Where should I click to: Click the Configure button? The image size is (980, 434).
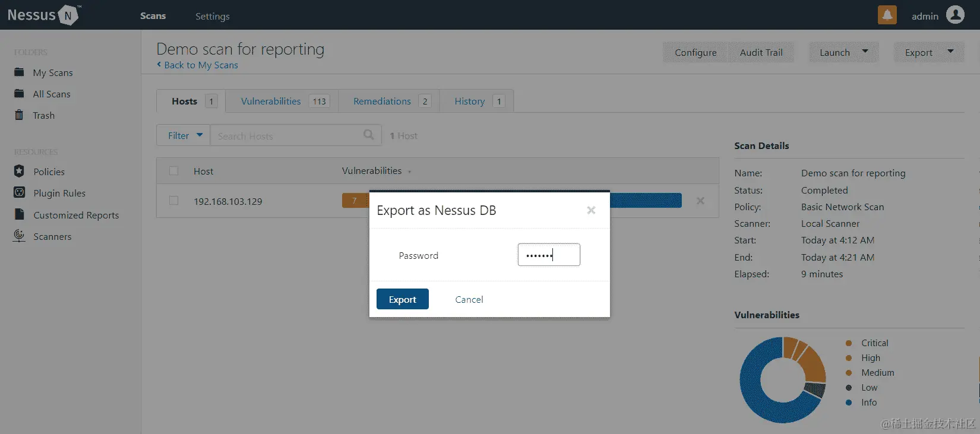click(696, 52)
